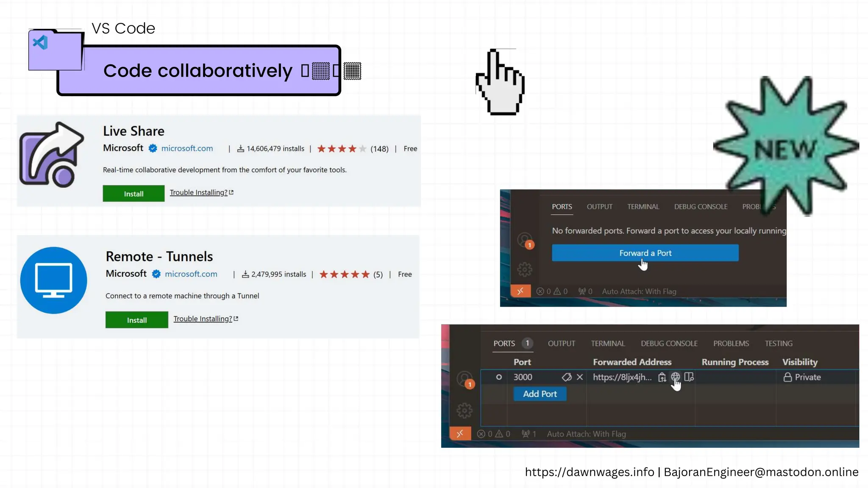868x488 pixels.
Task: Switch to TERMINAL tab in No forwarded ports panel
Action: [x=643, y=207]
